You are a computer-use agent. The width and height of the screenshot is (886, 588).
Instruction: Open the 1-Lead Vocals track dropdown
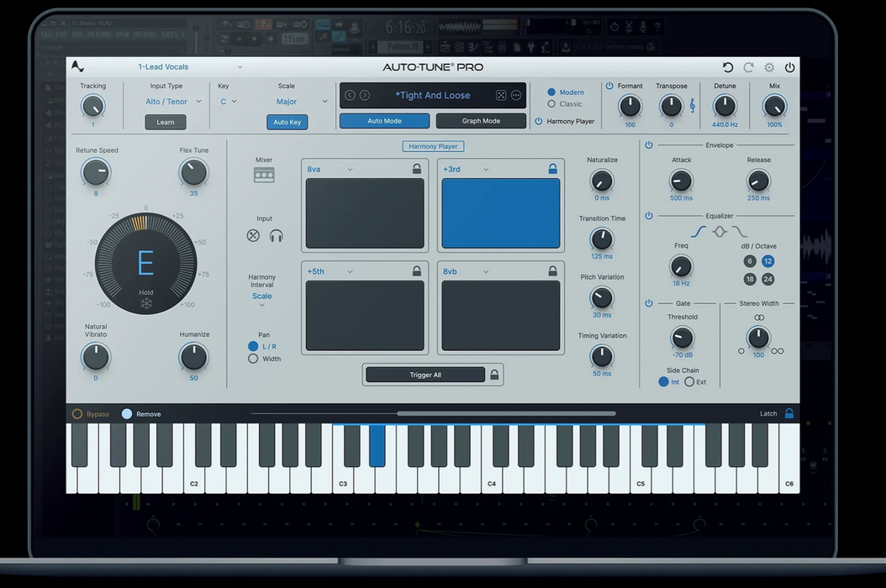(190, 66)
